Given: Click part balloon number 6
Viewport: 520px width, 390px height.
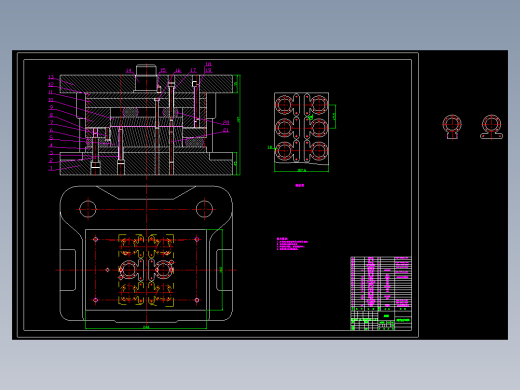Looking at the screenshot, I should pos(51,130).
